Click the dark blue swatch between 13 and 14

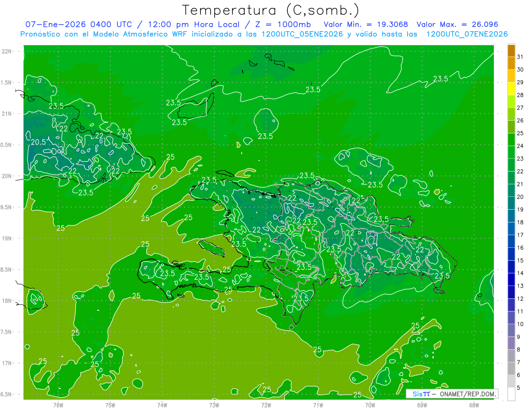(x=511, y=279)
